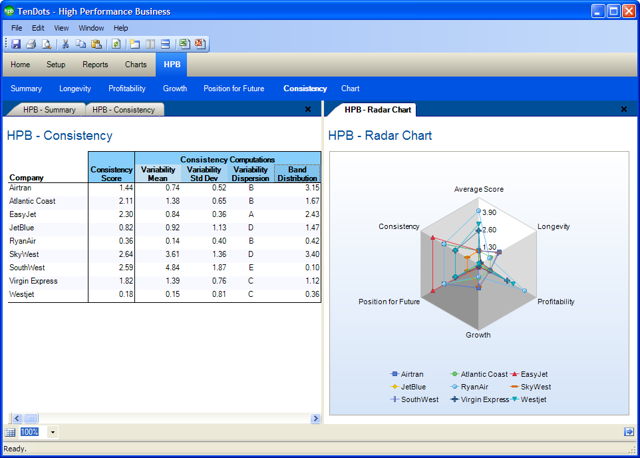Click the Copy toolbar icon
Image resolution: width=640 pixels, height=458 pixels.
tap(81, 44)
